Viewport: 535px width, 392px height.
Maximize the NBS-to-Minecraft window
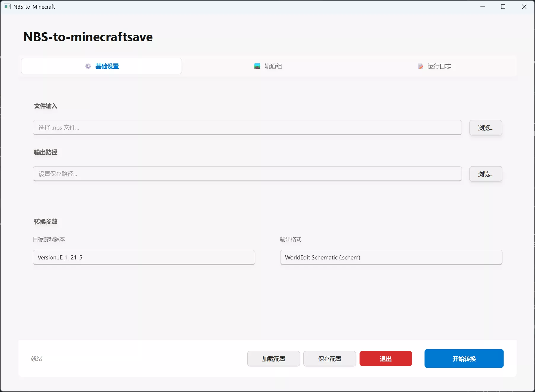pyautogui.click(x=503, y=7)
